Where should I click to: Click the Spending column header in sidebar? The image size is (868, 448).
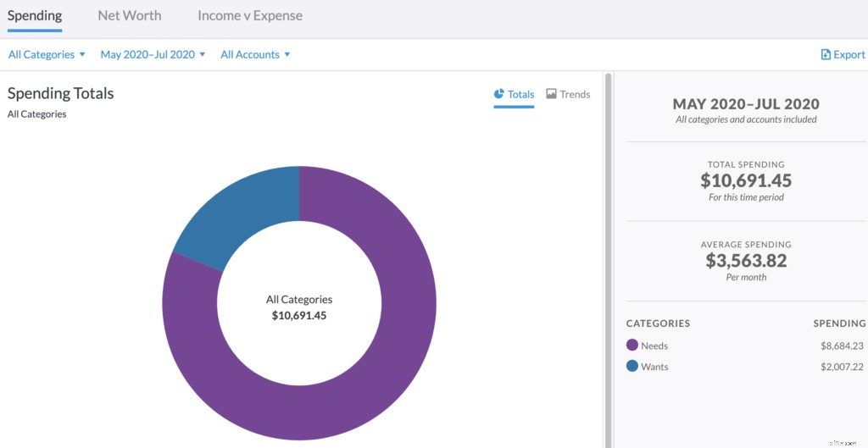click(x=839, y=324)
